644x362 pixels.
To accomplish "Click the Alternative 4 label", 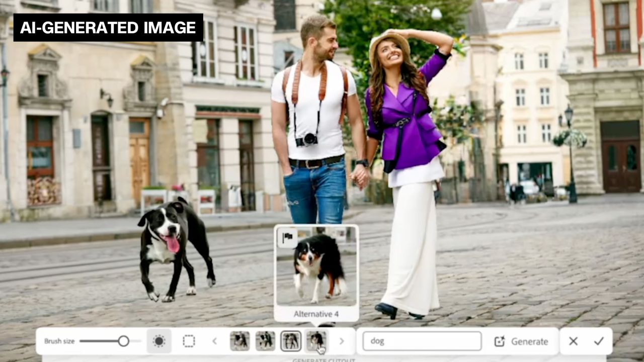I will pyautogui.click(x=316, y=314).
